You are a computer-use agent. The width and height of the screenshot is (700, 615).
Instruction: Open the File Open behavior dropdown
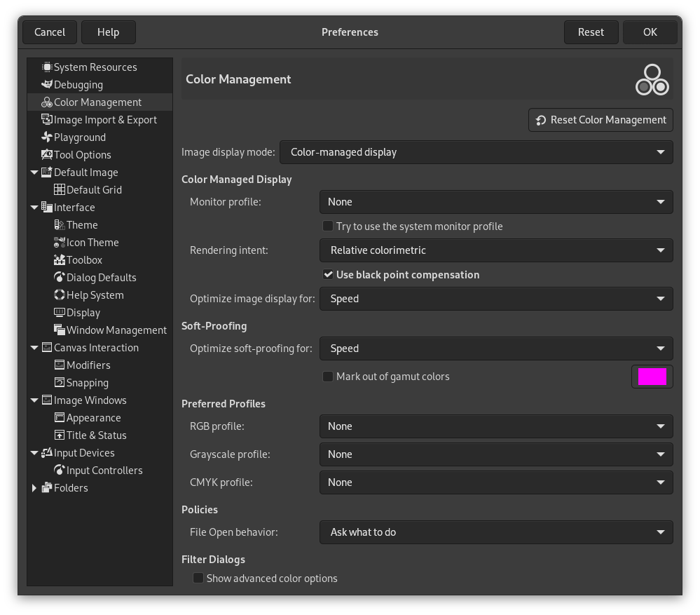tap(496, 532)
